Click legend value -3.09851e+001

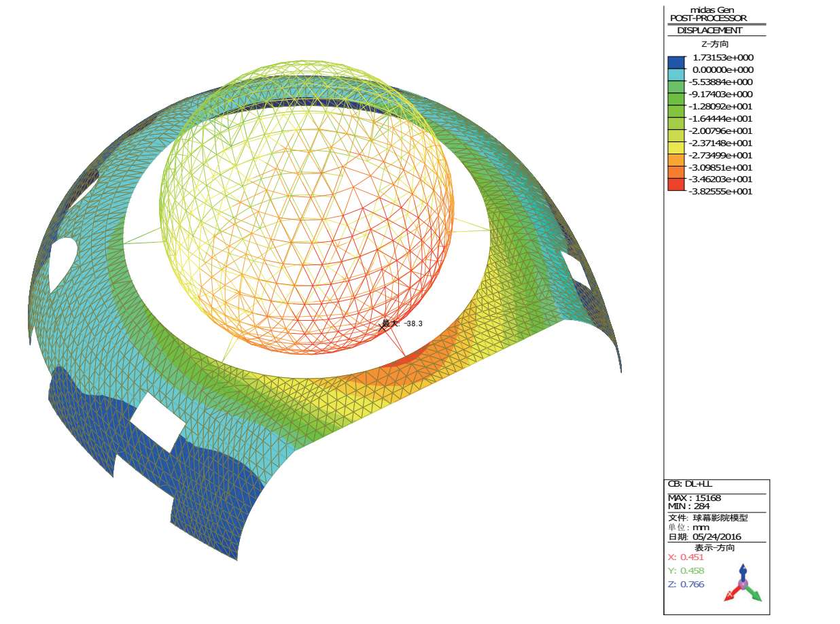click(x=720, y=168)
